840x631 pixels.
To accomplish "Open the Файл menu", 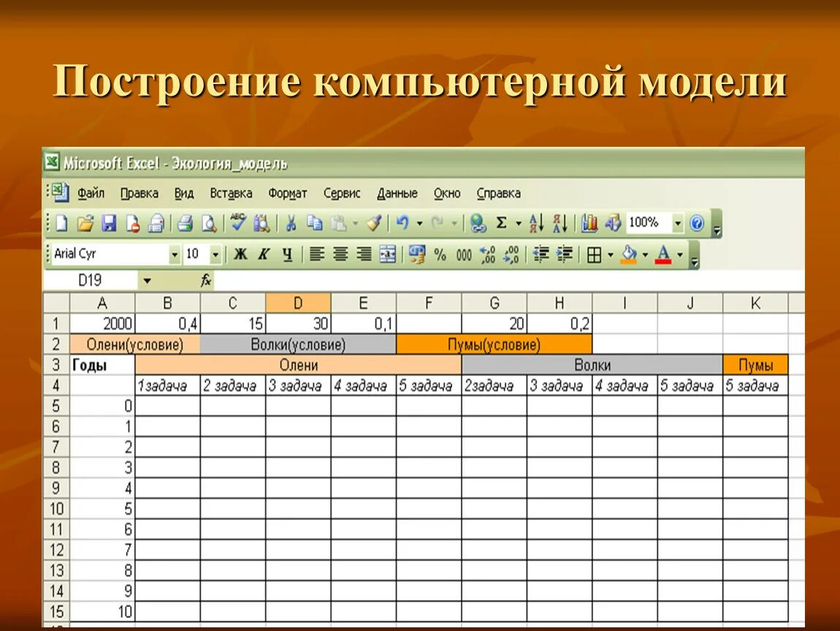I will point(91,193).
